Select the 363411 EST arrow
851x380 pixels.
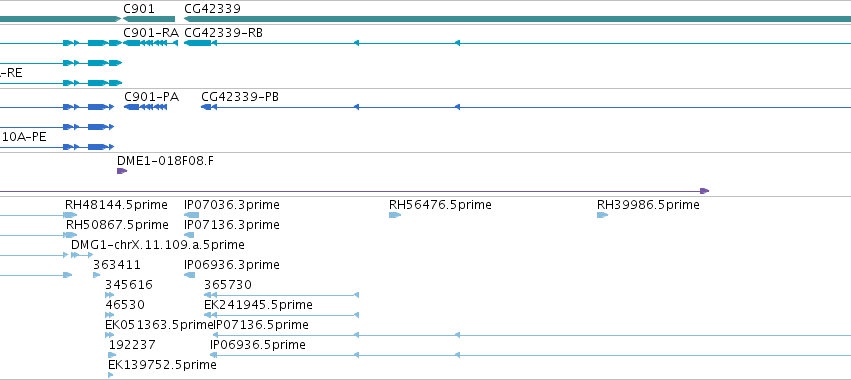coord(97,275)
